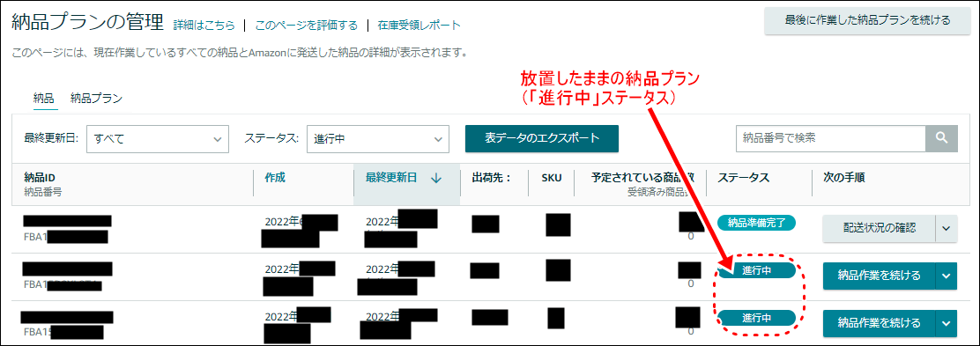Image resolution: width=980 pixels, height=346 pixels.
Task: Open the 在庫受領レポート link
Action: 419,26
